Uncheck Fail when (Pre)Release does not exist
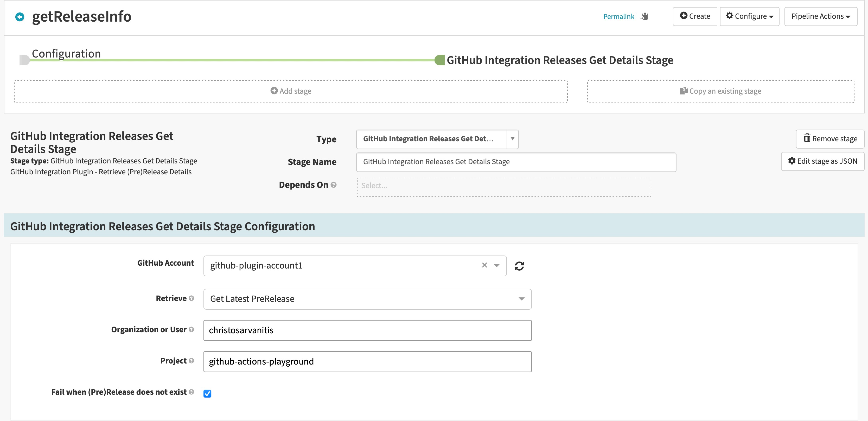This screenshot has height=421, width=868. pos(207,393)
